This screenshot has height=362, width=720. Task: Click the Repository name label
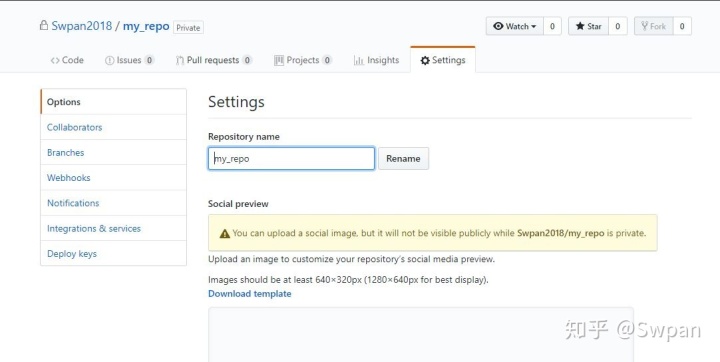pos(243,136)
